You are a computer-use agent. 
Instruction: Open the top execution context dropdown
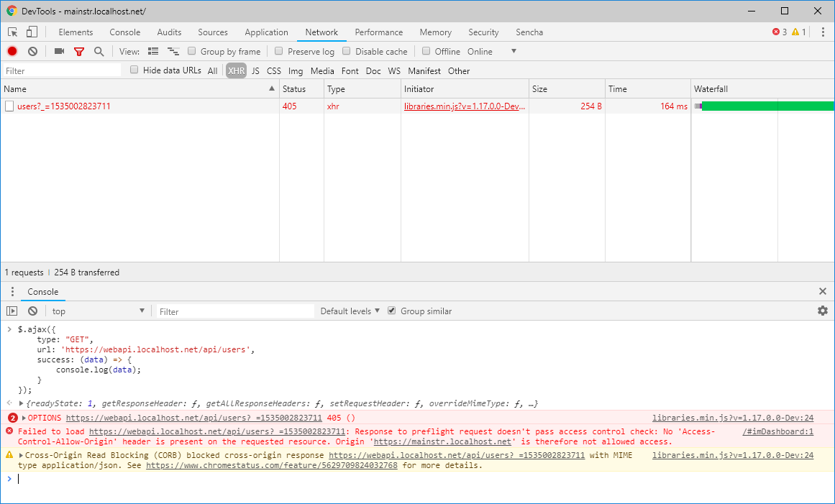98,311
